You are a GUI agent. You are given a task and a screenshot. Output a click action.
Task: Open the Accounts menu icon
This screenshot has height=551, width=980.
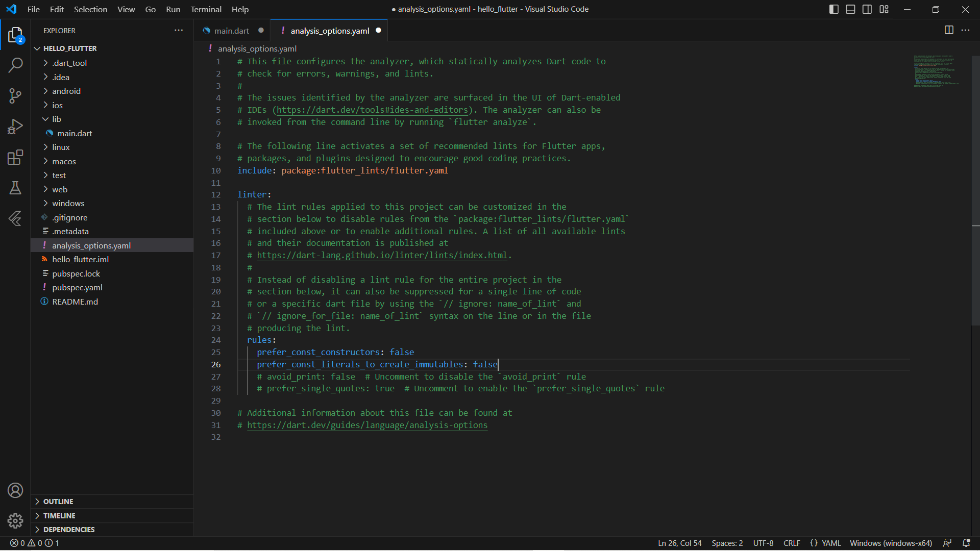point(15,490)
